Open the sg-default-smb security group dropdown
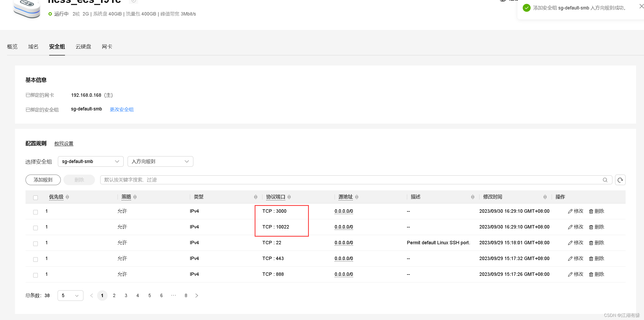The width and height of the screenshot is (644, 320). click(90, 161)
